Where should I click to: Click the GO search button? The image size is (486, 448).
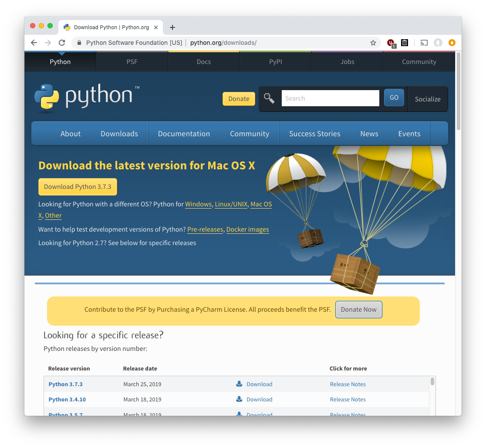pyautogui.click(x=394, y=98)
